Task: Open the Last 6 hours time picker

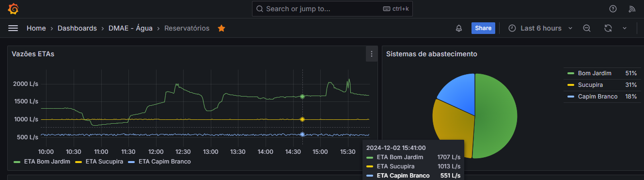Action: [540, 28]
